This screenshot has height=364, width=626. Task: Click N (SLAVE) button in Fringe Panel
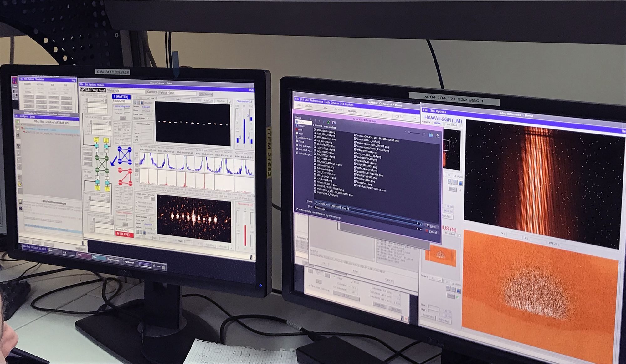pyautogui.click(x=125, y=235)
